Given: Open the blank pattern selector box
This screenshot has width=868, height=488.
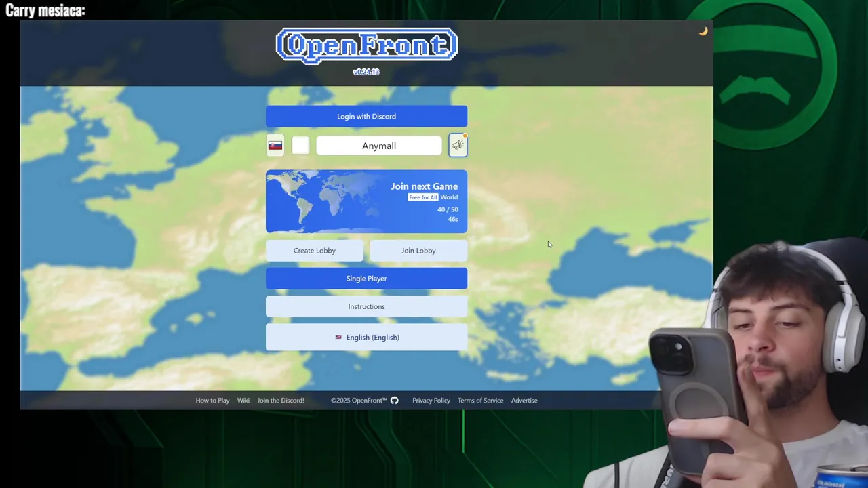Looking at the screenshot, I should pos(300,146).
